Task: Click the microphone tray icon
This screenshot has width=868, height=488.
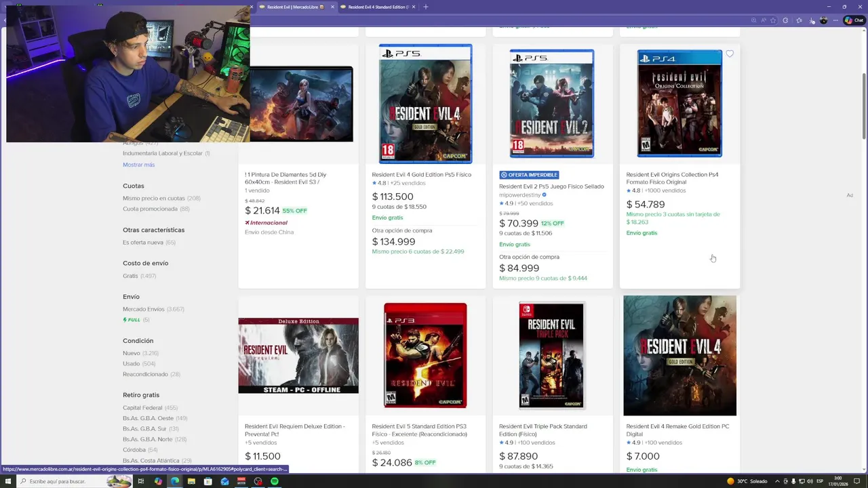Action: (x=793, y=481)
